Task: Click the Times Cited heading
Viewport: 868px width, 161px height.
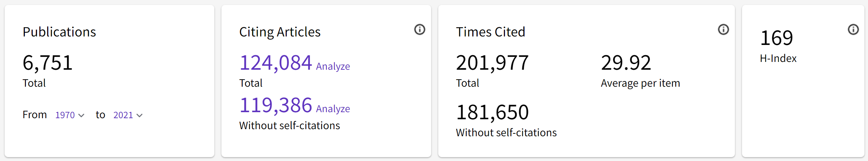Action: pyautogui.click(x=490, y=32)
